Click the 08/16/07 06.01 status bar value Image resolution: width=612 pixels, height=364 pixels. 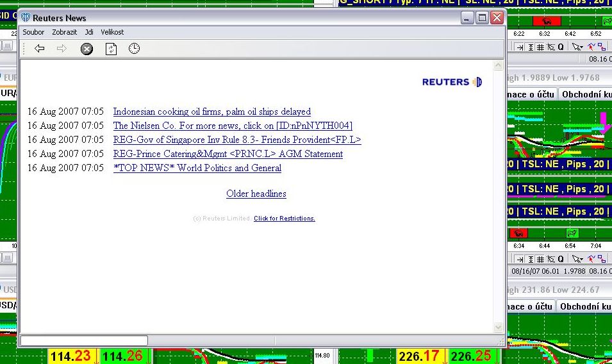(535, 271)
